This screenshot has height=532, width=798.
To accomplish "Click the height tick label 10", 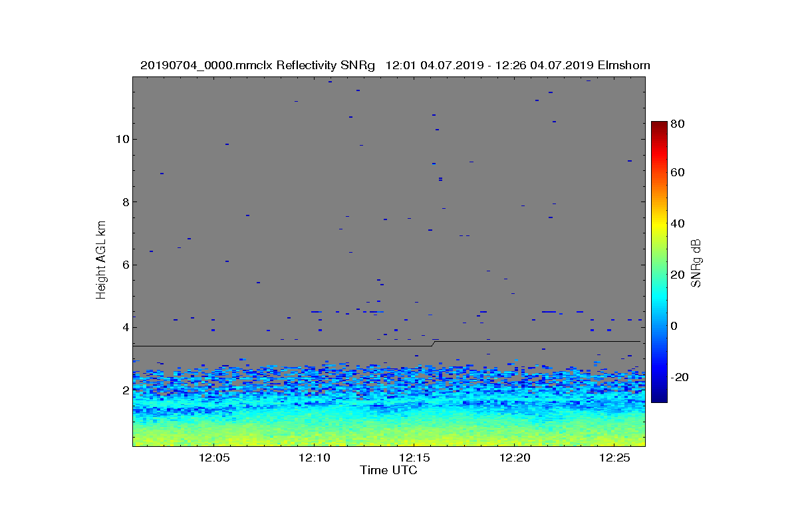I will pyautogui.click(x=122, y=139).
